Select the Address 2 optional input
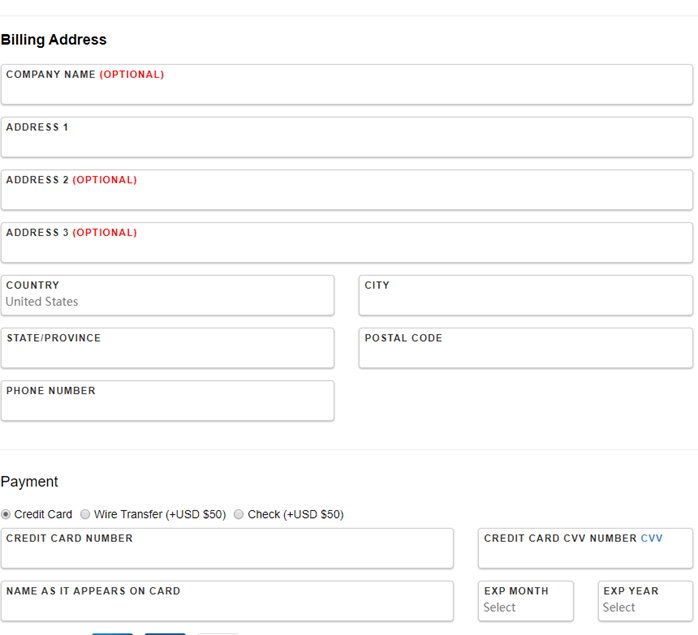Viewport: 698px width, 635px height. click(346, 196)
